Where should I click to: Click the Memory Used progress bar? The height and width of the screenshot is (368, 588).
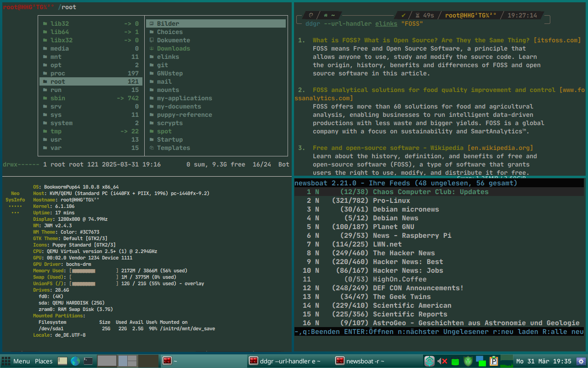click(94, 271)
